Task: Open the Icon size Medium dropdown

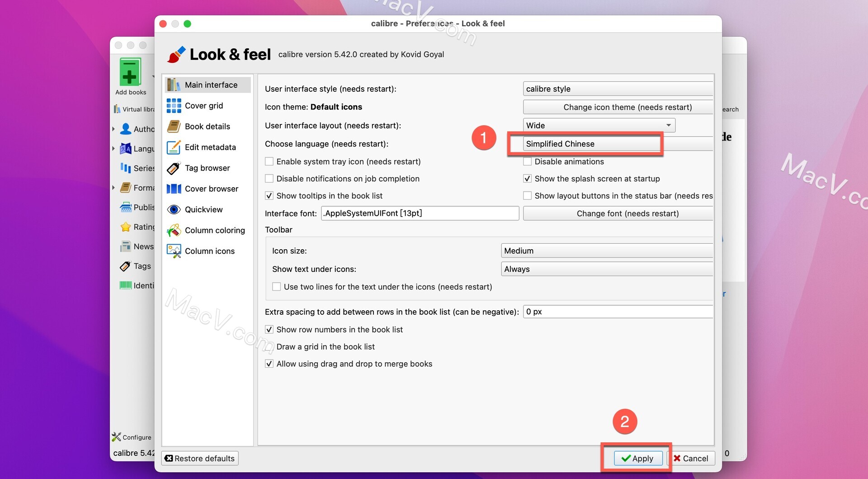Action: pos(607,251)
